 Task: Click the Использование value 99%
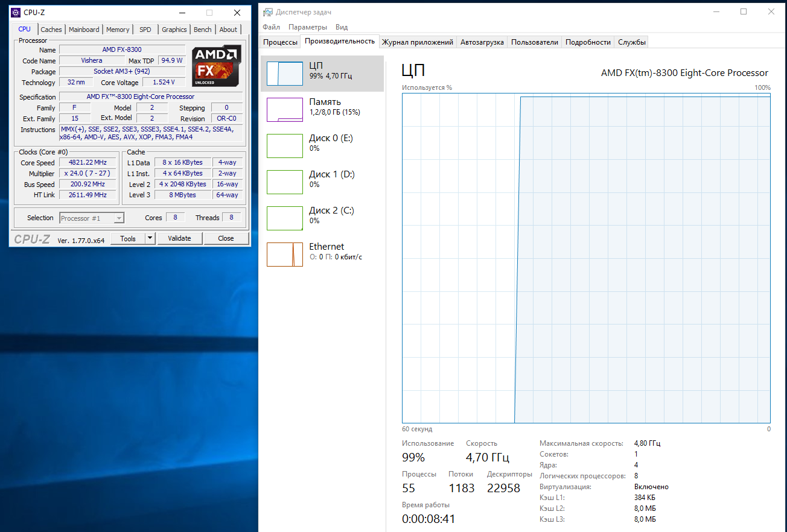pyautogui.click(x=414, y=457)
